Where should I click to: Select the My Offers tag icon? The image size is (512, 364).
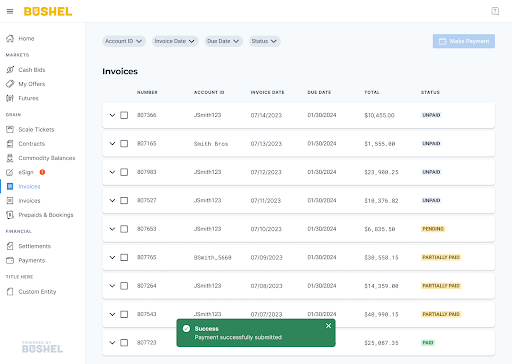click(x=10, y=84)
